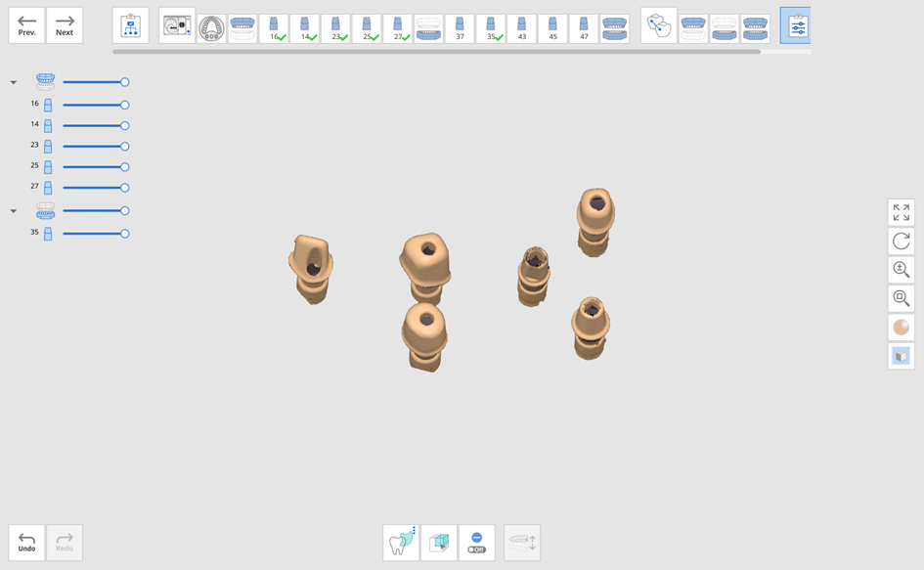This screenshot has width=924, height=570.
Task: Toggle visibility icon for tooth 35
Action: (x=48, y=234)
